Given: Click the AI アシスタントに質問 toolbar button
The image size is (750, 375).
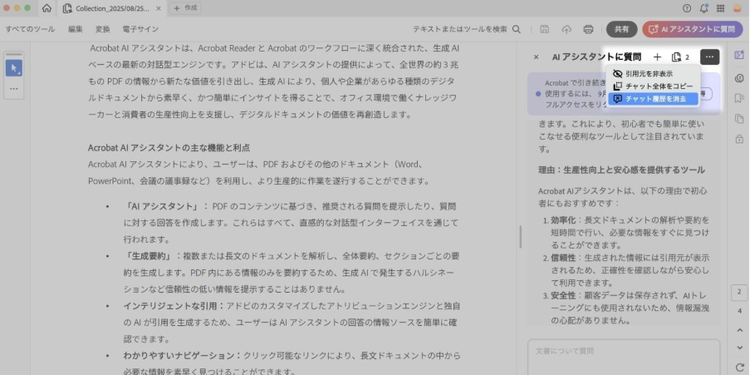Looking at the screenshot, I should pos(692,29).
